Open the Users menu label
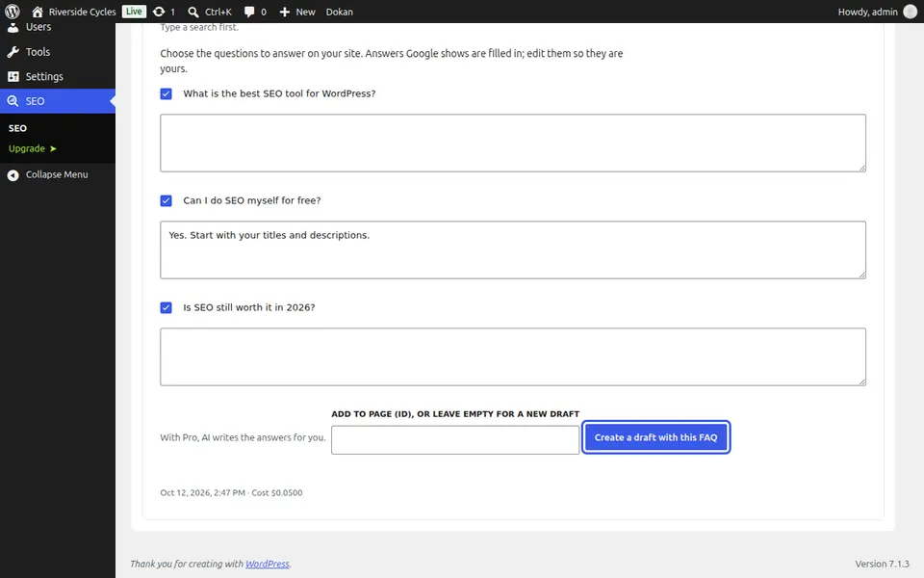Image resolution: width=924 pixels, height=578 pixels. coord(38,27)
